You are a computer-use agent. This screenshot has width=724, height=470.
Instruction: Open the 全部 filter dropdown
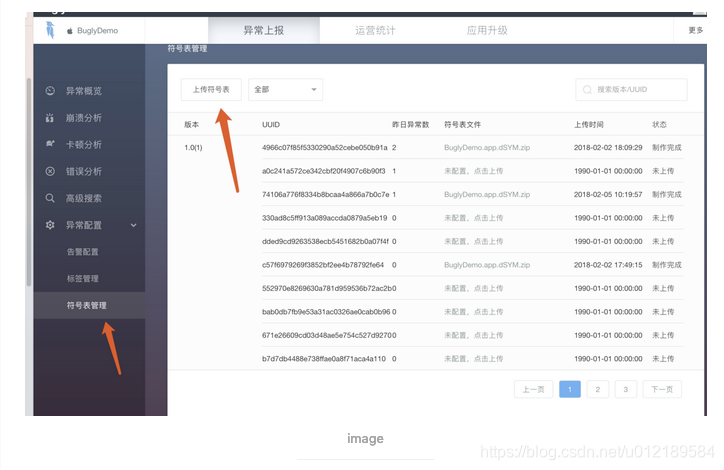285,90
